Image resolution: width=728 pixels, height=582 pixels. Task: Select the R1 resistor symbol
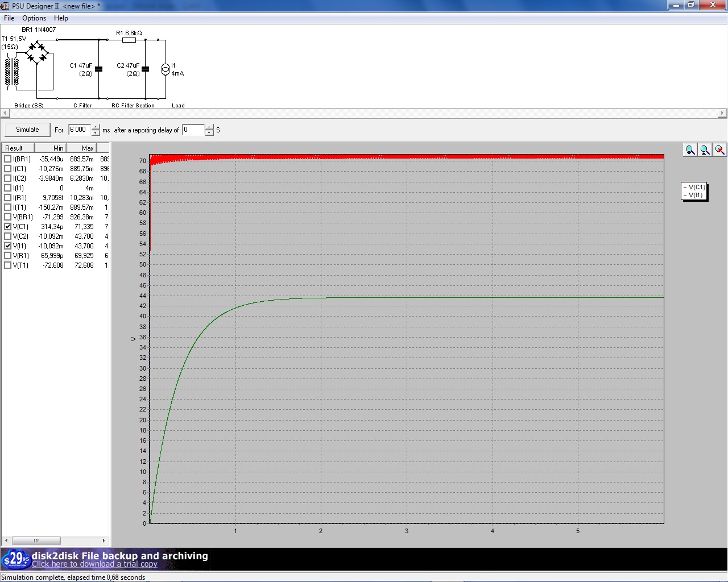pyautogui.click(x=129, y=40)
